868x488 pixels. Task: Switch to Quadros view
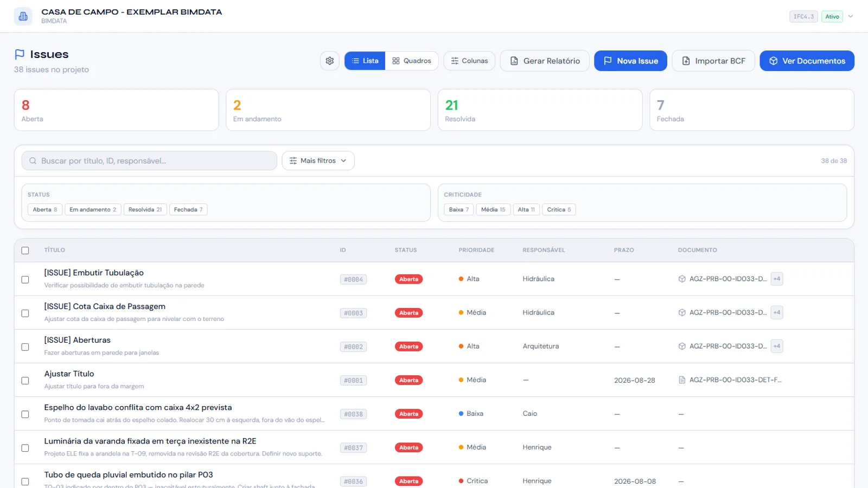coord(412,61)
